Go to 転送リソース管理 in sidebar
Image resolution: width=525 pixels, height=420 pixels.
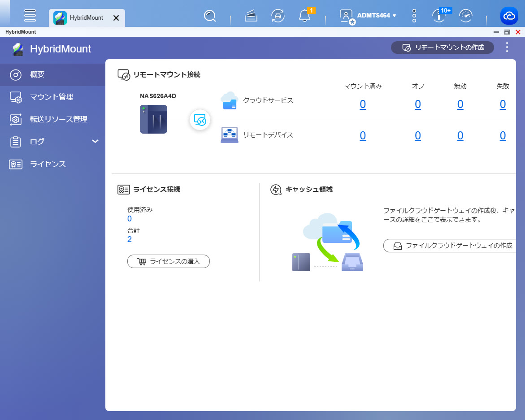coord(58,119)
